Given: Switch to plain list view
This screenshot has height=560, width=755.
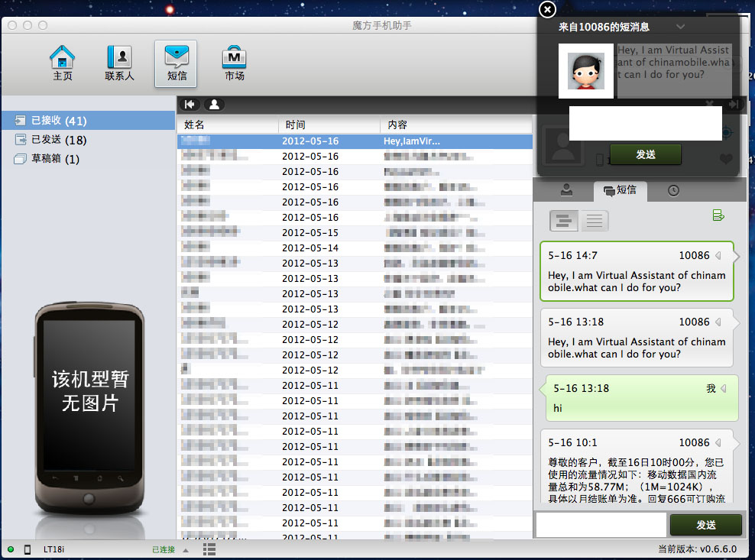Looking at the screenshot, I should coord(595,221).
